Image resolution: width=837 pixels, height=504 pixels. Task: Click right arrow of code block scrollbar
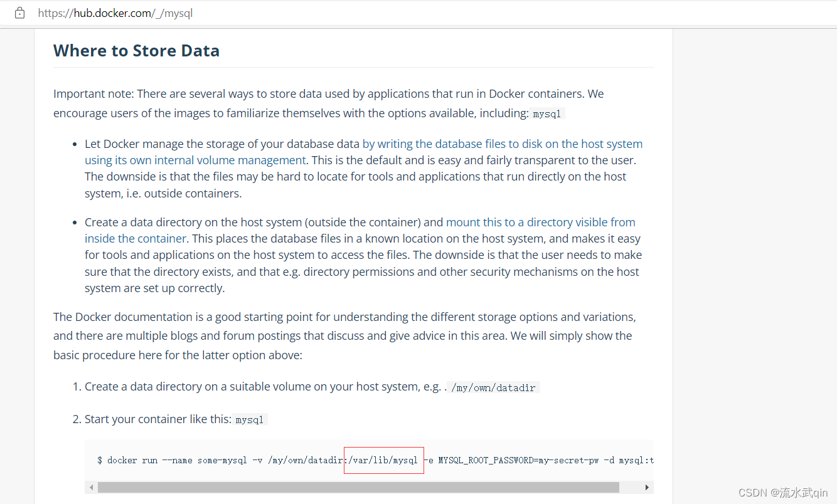coord(647,487)
